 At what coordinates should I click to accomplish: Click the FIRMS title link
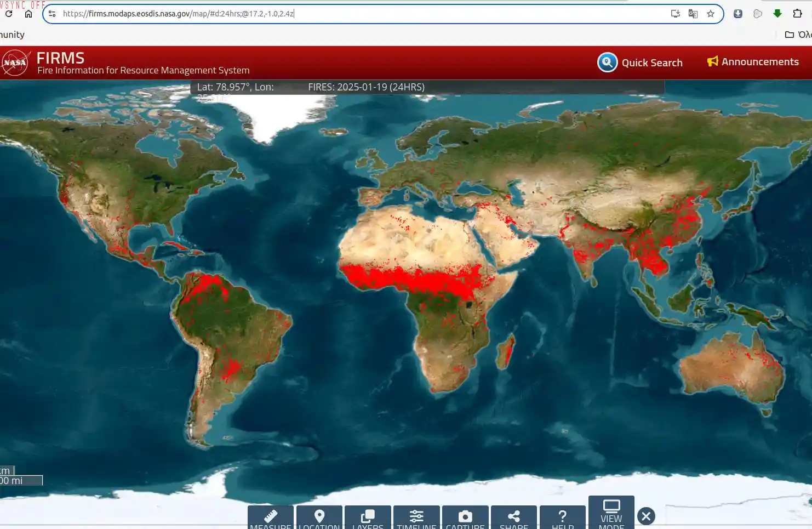click(61, 58)
